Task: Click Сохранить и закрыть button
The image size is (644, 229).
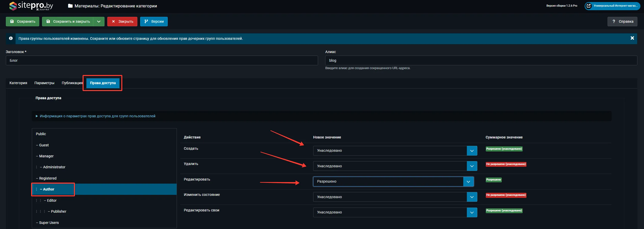Action: (68, 22)
